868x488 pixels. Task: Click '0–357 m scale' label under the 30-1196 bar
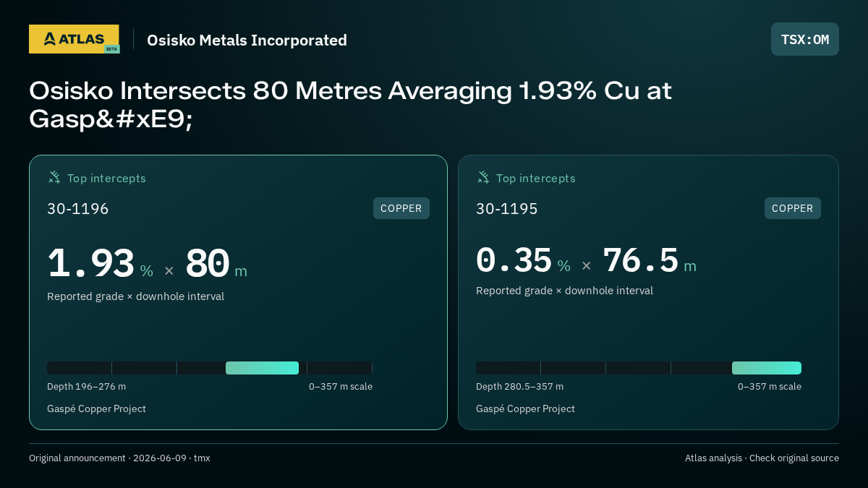341,387
